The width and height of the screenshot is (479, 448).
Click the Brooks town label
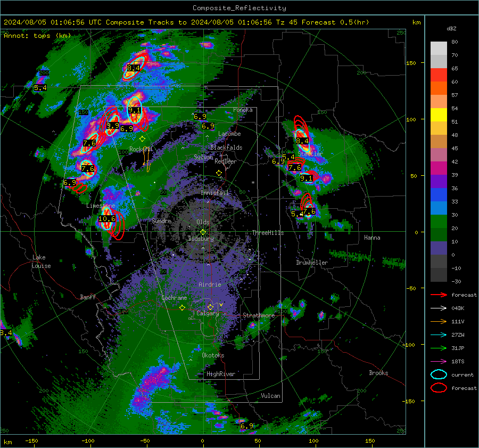[378, 373]
